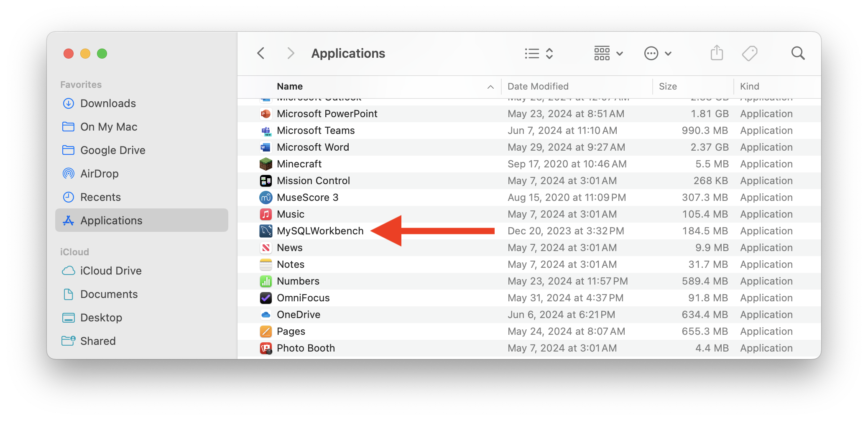The image size is (868, 421).
Task: Select the OneDrive file name
Action: (299, 315)
